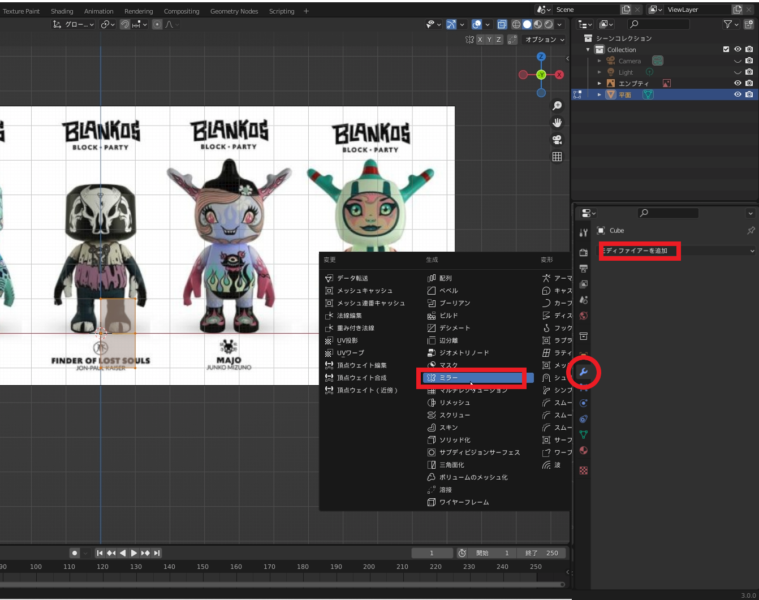Click the viewport pan hand gizmo
Image resolution: width=759 pixels, height=600 pixels.
[x=557, y=122]
